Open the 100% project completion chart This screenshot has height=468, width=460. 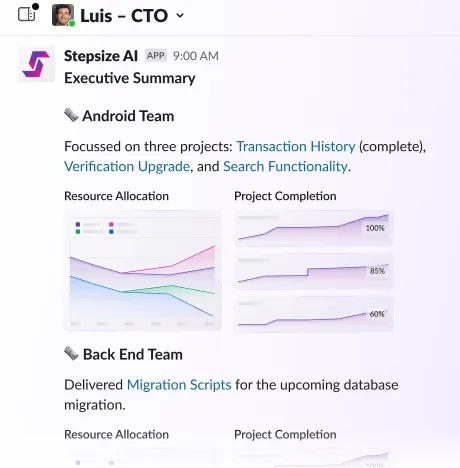point(314,228)
